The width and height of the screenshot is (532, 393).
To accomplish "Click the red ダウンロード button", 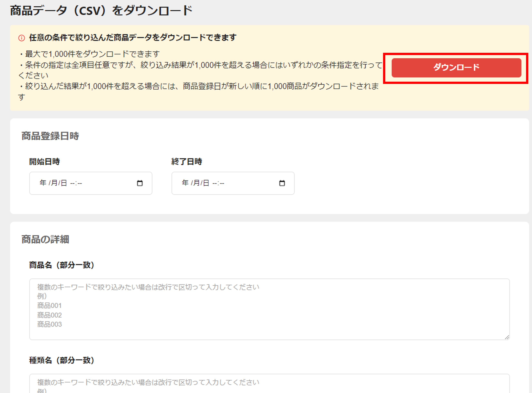I will 456,68.
